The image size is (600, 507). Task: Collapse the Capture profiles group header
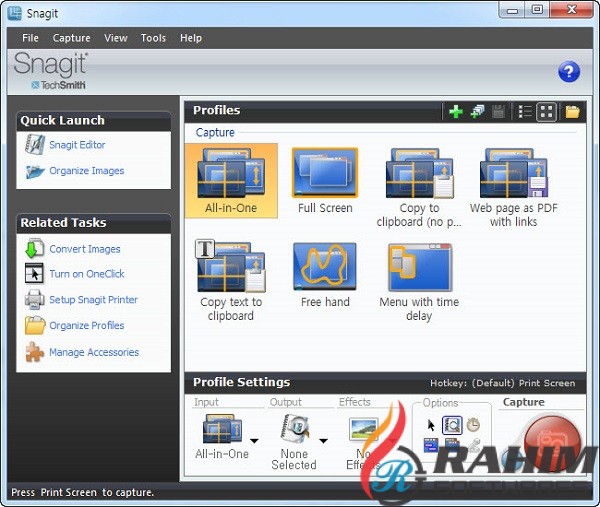(x=215, y=132)
